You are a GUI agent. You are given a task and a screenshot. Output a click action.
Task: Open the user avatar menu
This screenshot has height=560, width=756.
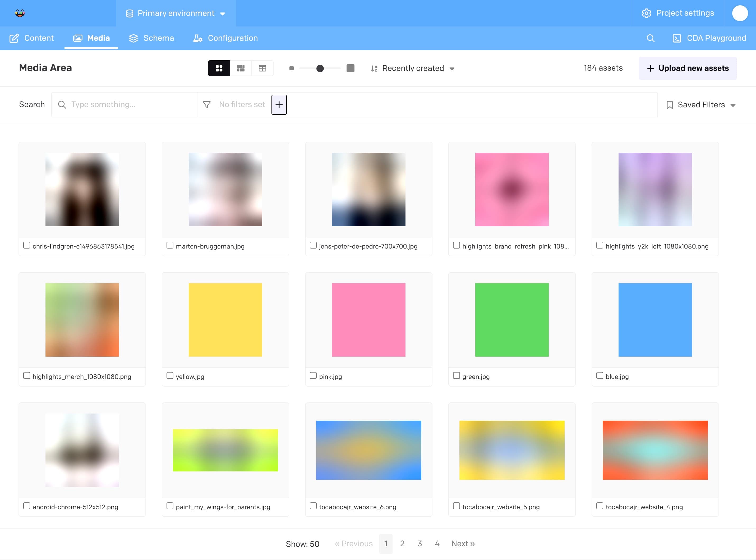tap(740, 13)
